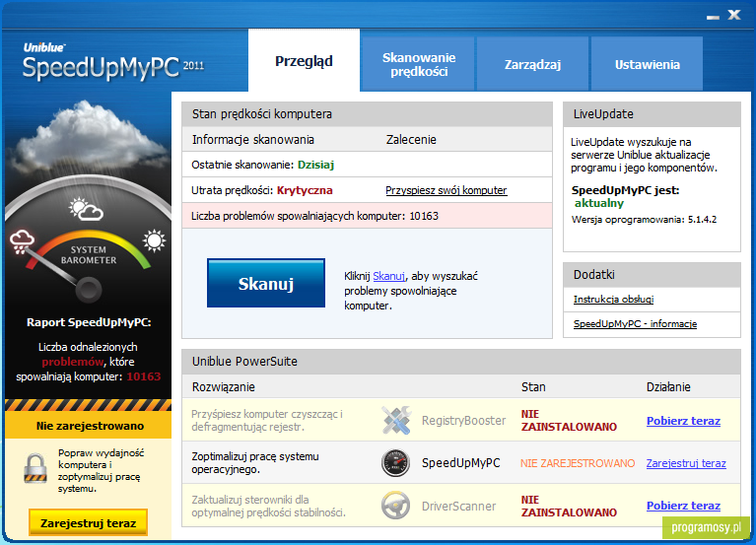Click the RegistryBooster product name
This screenshot has height=545, width=756.
click(464, 421)
